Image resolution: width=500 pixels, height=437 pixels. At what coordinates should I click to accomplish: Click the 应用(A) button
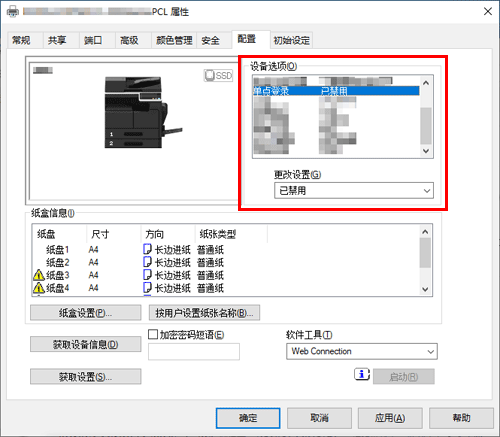click(x=390, y=418)
